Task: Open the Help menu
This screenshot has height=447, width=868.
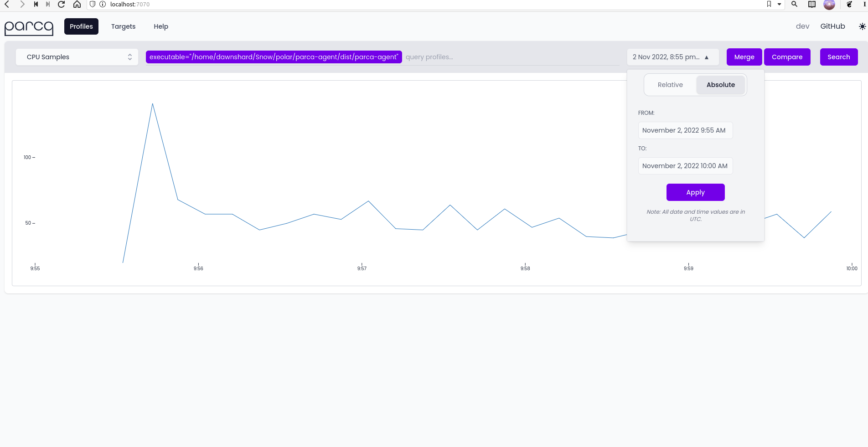Action: tap(160, 26)
